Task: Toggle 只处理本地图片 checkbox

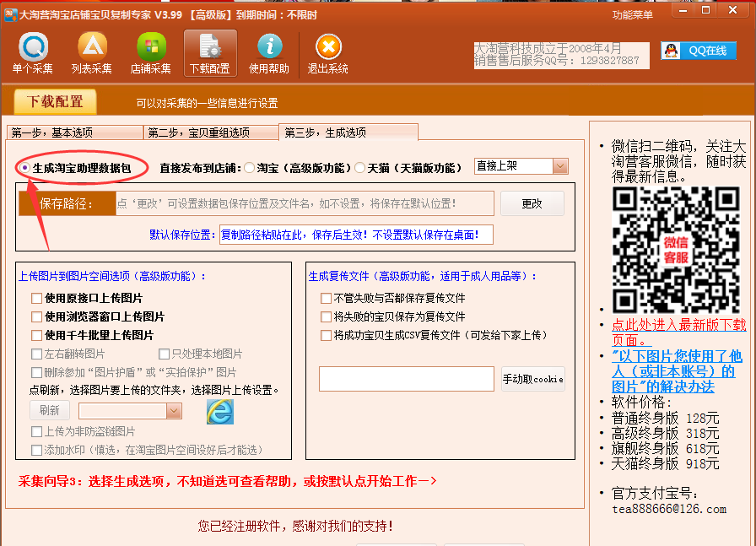Action: (164, 354)
